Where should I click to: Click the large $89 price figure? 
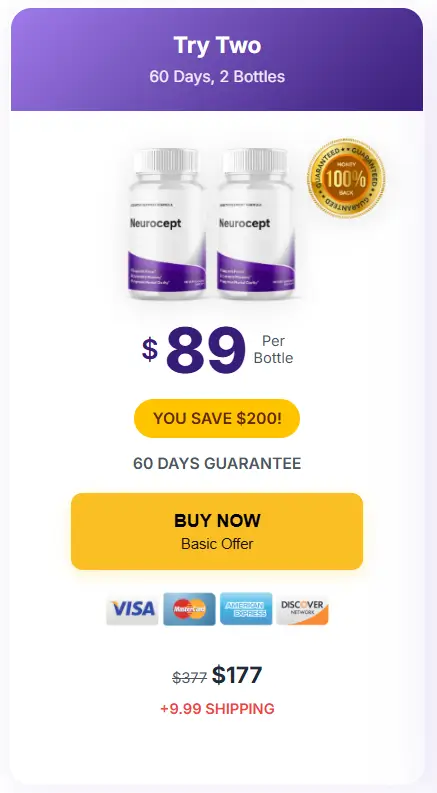(x=206, y=349)
